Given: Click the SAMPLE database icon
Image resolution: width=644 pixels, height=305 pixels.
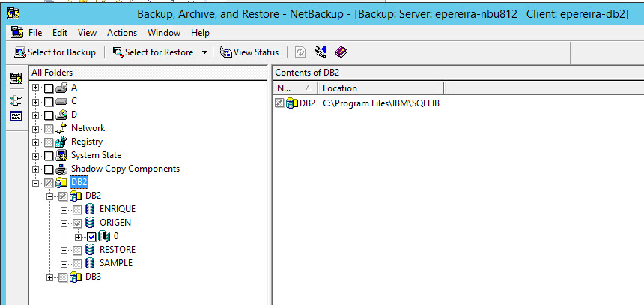Looking at the screenshot, I should coord(90,263).
